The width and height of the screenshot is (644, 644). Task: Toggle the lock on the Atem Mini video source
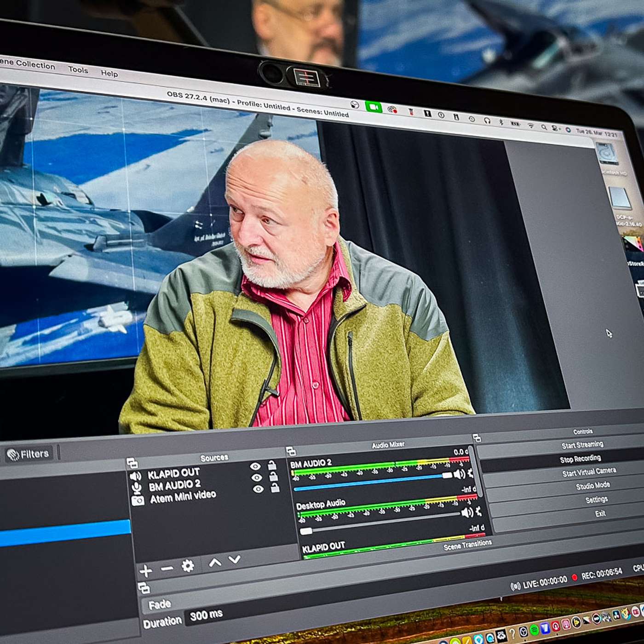pos(275,488)
